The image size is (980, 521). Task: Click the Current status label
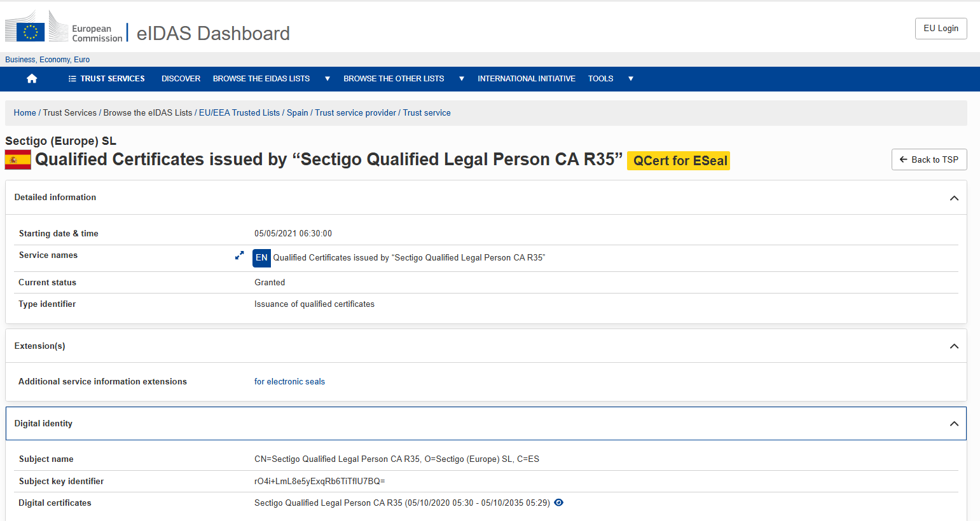pos(47,283)
